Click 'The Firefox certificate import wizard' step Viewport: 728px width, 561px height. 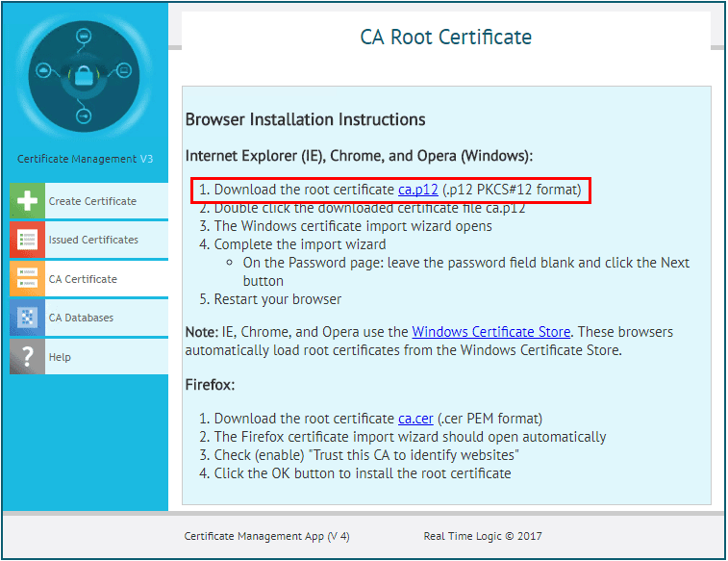coord(410,437)
